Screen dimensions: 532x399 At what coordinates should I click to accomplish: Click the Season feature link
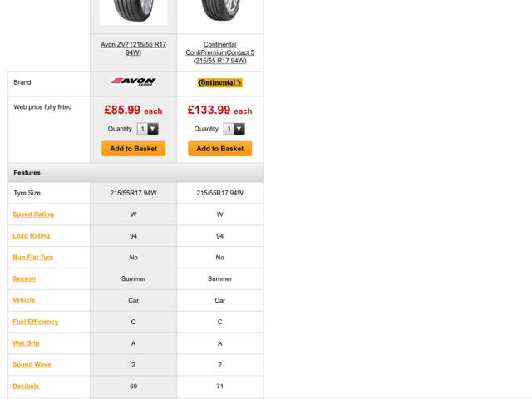(x=24, y=278)
